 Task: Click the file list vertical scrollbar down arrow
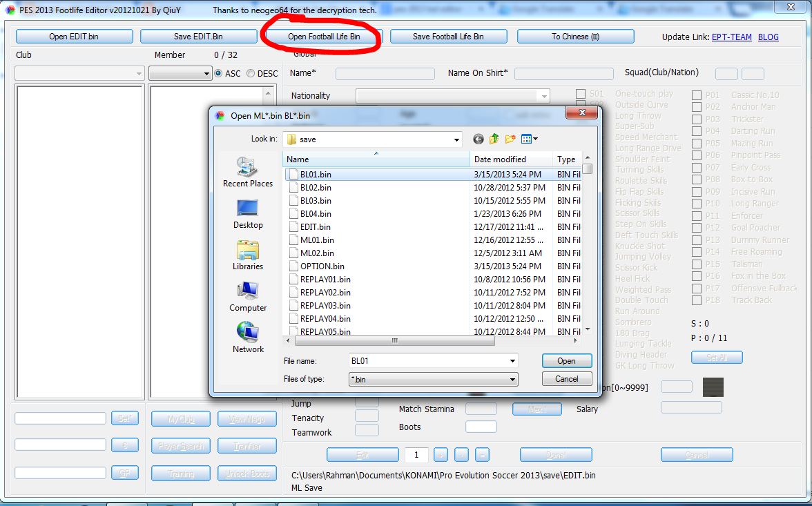tap(587, 329)
